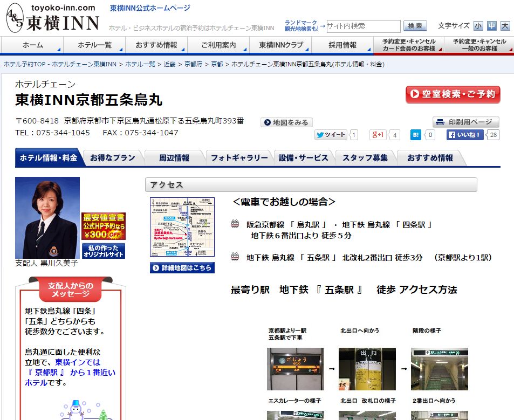Click the Google +1 button
This screenshot has width=514, height=420.
(x=378, y=135)
